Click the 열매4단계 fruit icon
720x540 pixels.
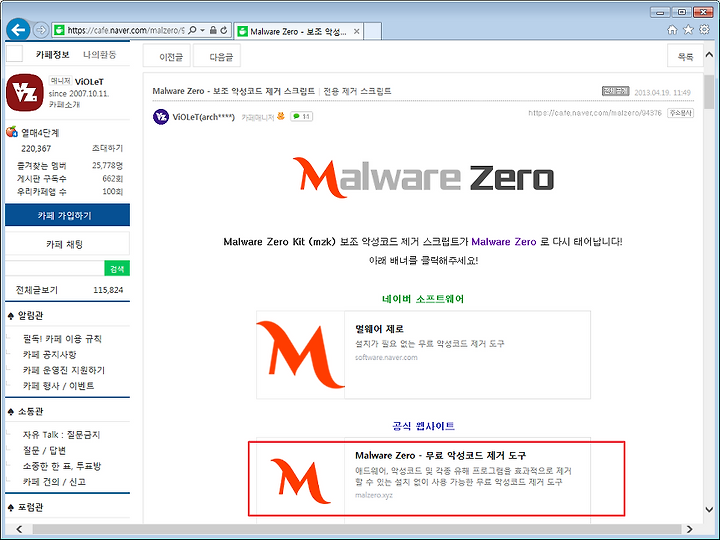[11, 132]
